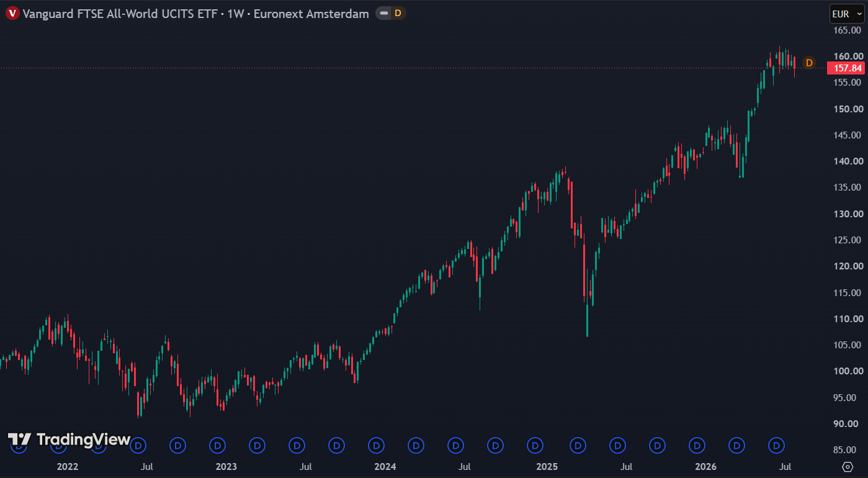Viewport: 868px width, 478px height.
Task: Click the 2024 time axis label
Action: (x=385, y=466)
